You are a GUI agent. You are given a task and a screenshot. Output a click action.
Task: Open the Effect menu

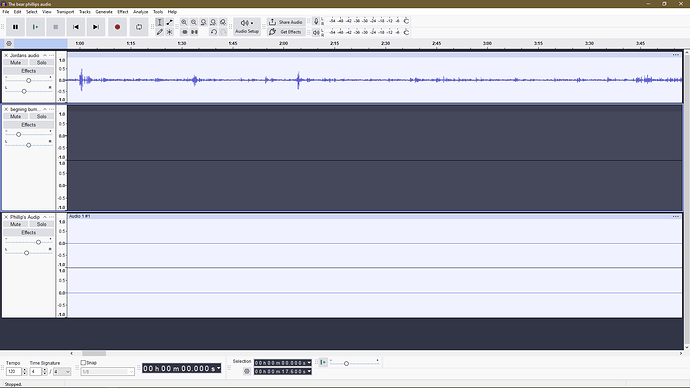coord(123,12)
